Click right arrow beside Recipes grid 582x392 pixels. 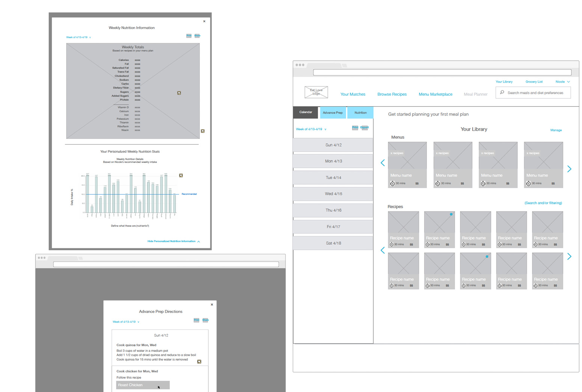[x=569, y=256]
